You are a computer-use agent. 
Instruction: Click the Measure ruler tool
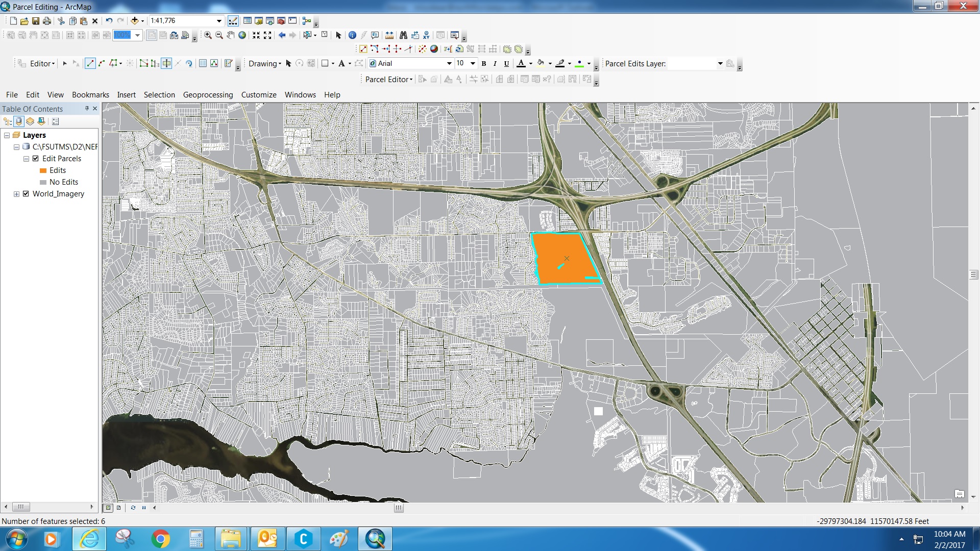tap(389, 35)
